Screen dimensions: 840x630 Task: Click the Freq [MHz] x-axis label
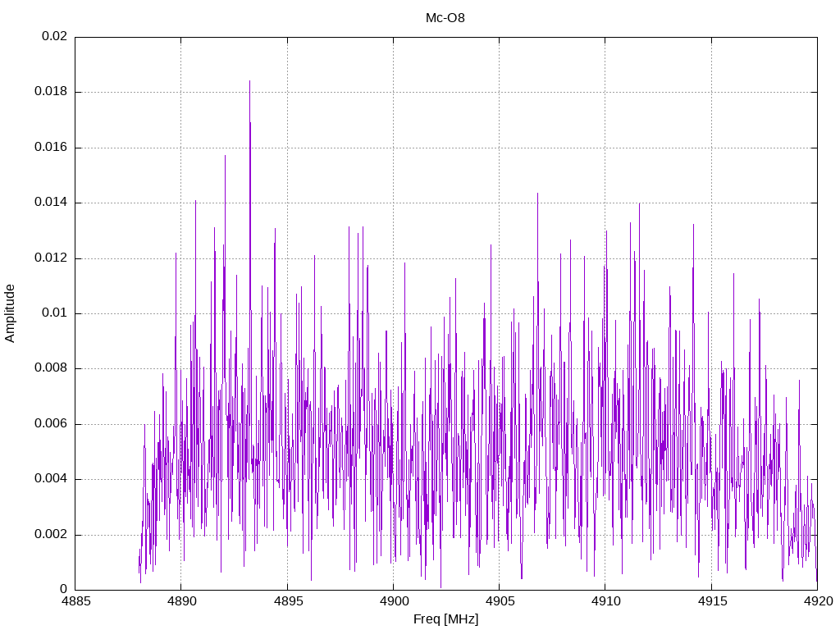coord(445,619)
